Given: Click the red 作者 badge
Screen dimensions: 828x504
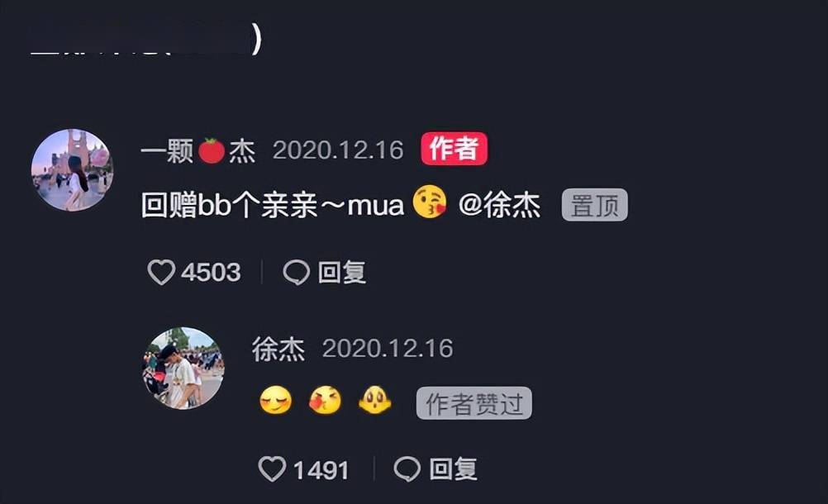Looking at the screenshot, I should 454,149.
